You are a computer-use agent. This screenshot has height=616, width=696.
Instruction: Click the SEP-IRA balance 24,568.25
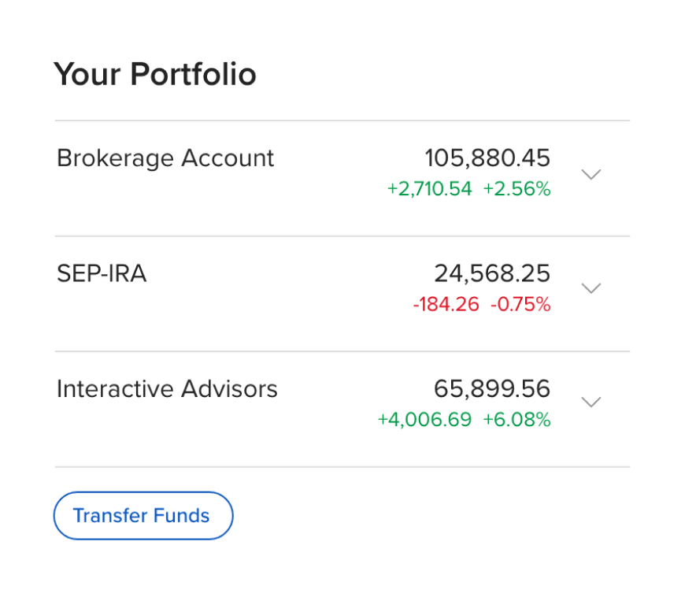pos(492,273)
